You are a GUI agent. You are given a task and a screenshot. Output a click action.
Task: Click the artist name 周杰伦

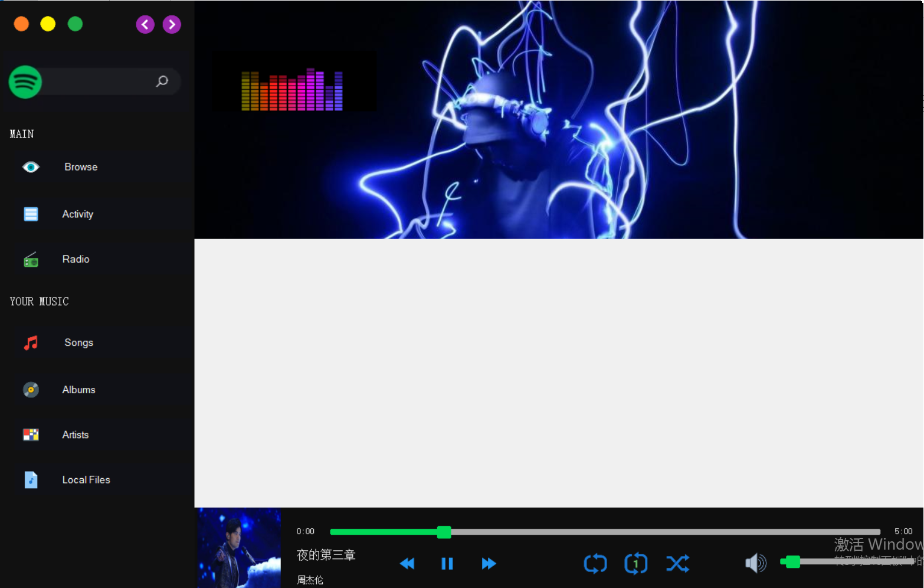[x=310, y=580]
